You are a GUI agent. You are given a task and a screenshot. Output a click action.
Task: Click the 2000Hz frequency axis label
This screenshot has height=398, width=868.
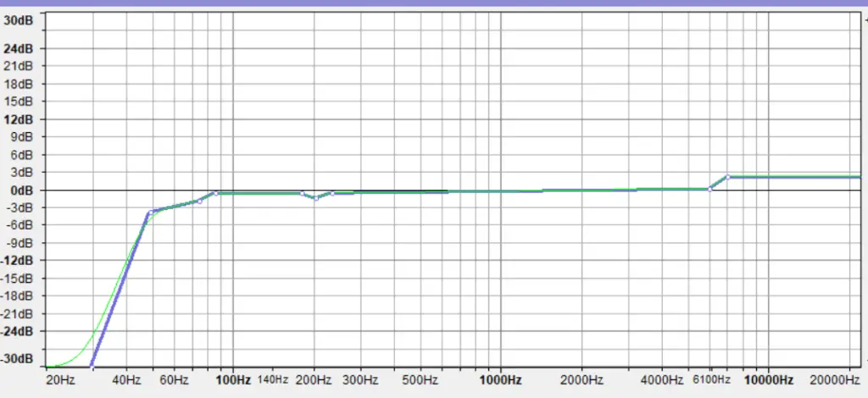(x=581, y=380)
